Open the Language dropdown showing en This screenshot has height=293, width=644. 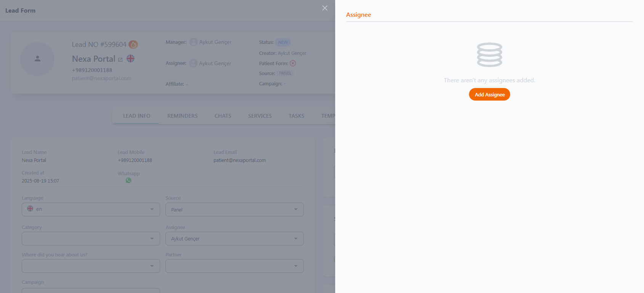(91, 210)
